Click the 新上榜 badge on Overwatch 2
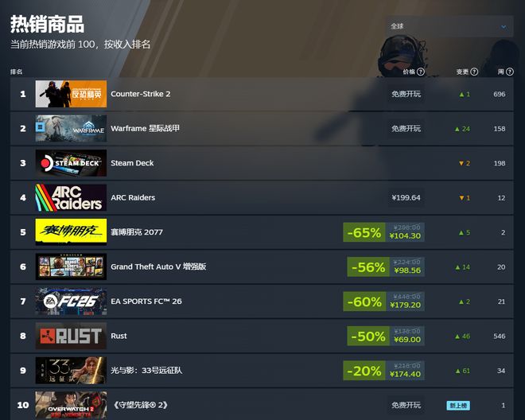The height and width of the screenshot is (420, 525). pos(458,406)
